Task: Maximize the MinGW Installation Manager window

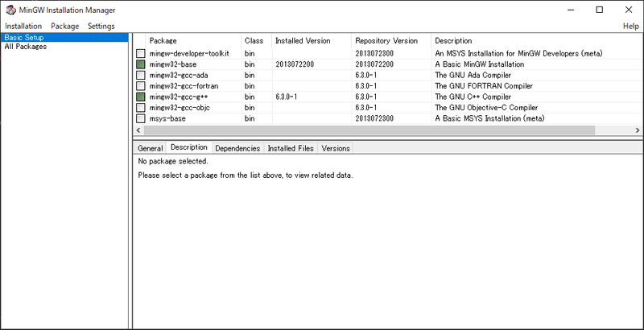Action: (x=600, y=10)
